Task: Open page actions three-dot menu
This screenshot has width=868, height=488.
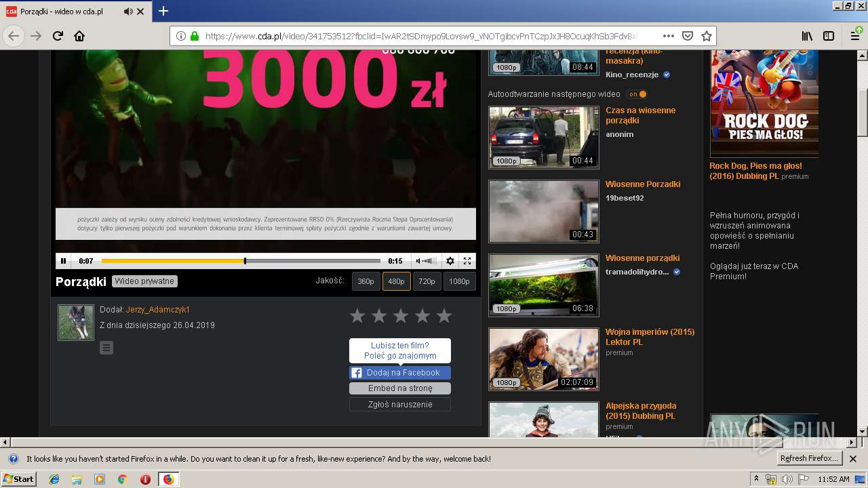Action: 669,36
